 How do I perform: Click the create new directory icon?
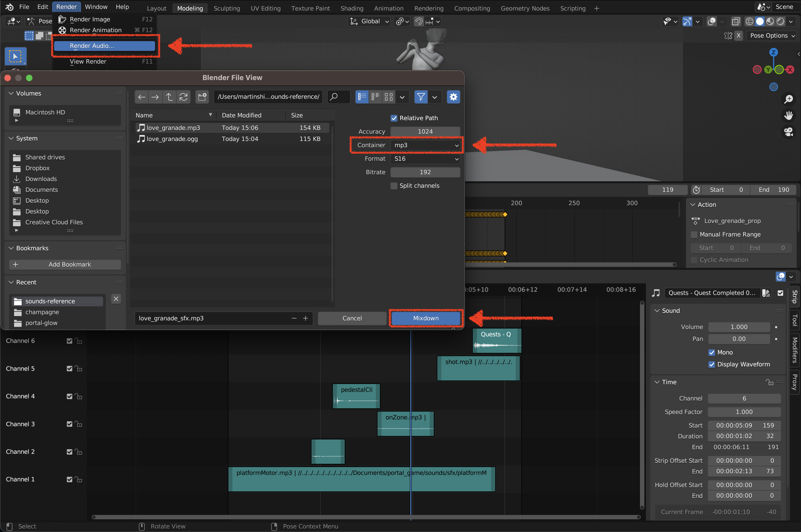(202, 97)
